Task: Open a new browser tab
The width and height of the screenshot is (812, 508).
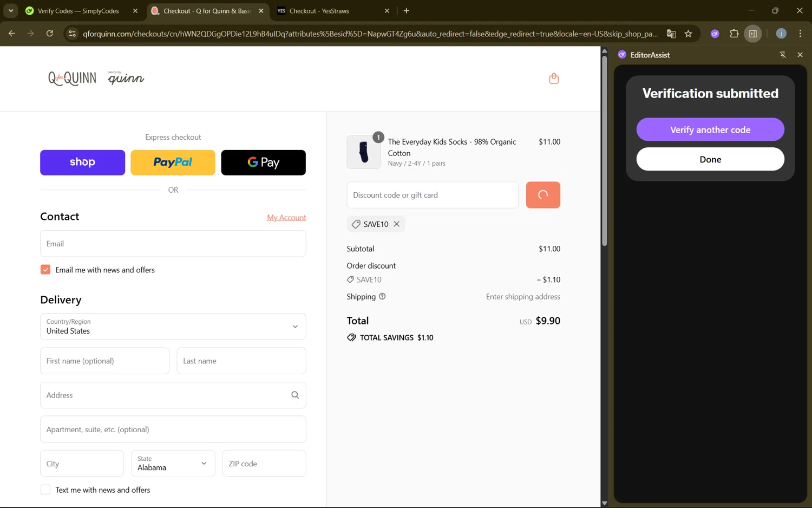Action: point(407,11)
